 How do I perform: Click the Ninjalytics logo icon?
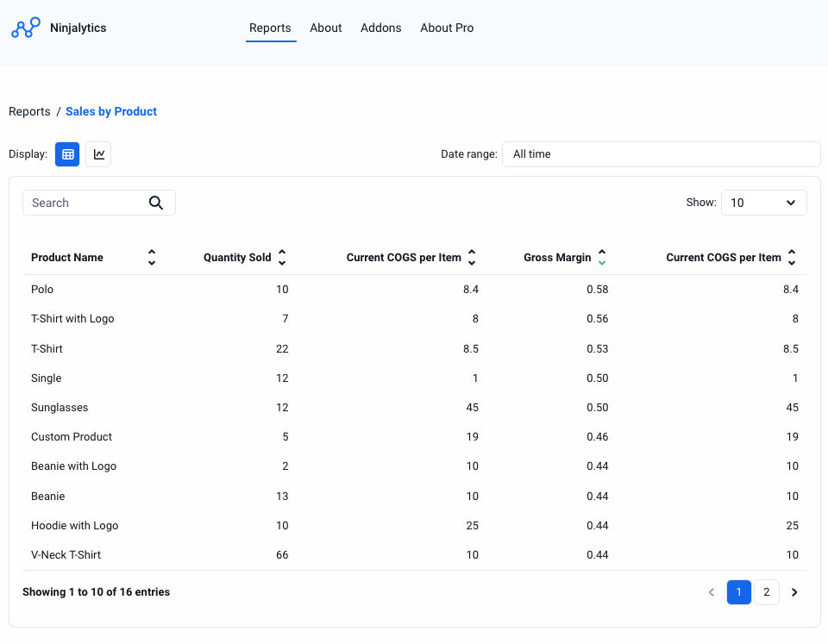tap(25, 27)
